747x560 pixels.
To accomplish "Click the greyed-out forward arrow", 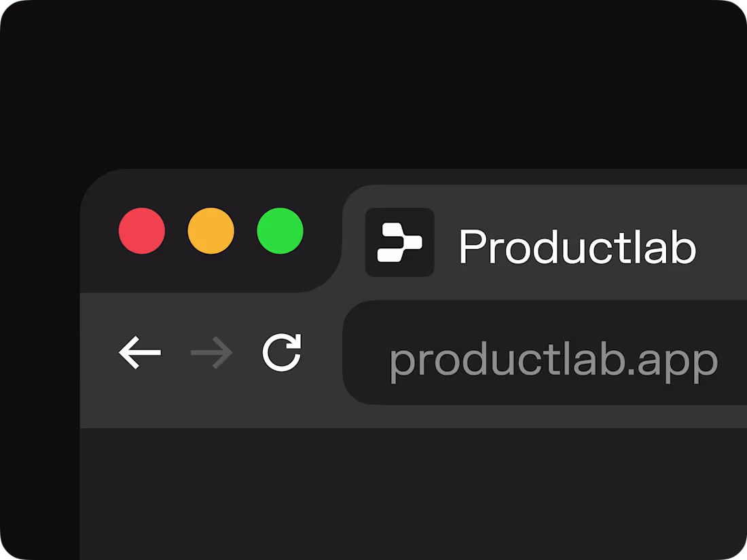I will point(211,352).
